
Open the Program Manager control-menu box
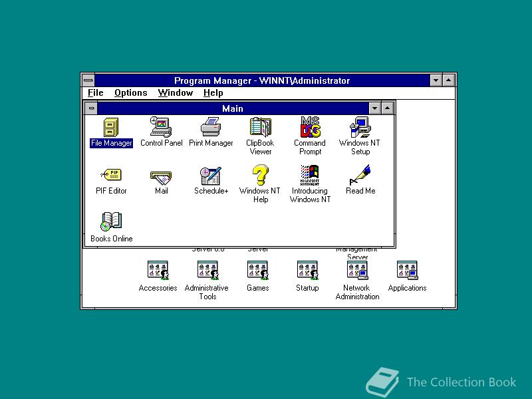click(x=88, y=80)
